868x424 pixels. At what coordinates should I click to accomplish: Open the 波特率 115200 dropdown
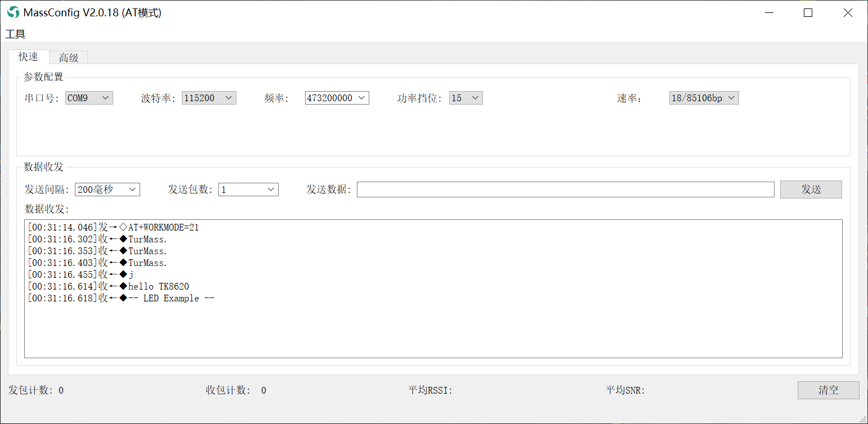(x=209, y=98)
